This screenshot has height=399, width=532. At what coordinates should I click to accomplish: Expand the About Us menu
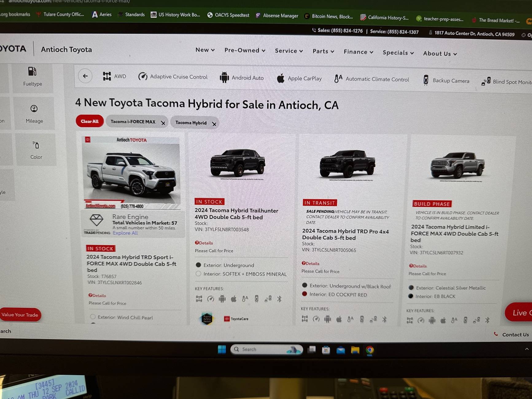click(440, 54)
